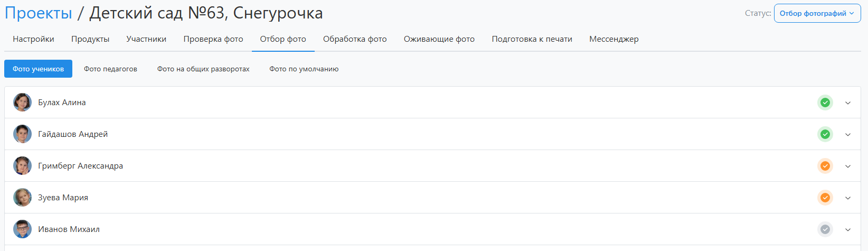Click green status checkmark for Гайдашов Андрей

click(x=825, y=134)
